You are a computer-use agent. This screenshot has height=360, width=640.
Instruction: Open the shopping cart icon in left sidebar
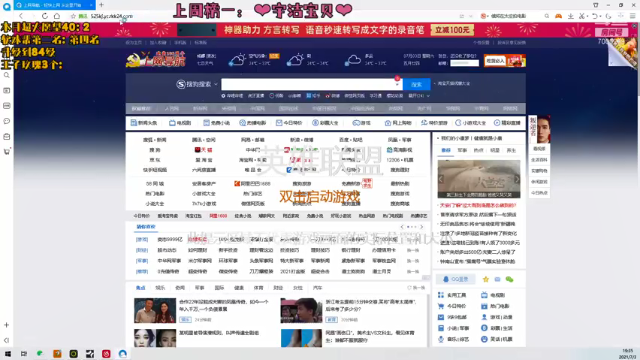pyautogui.click(x=7, y=151)
